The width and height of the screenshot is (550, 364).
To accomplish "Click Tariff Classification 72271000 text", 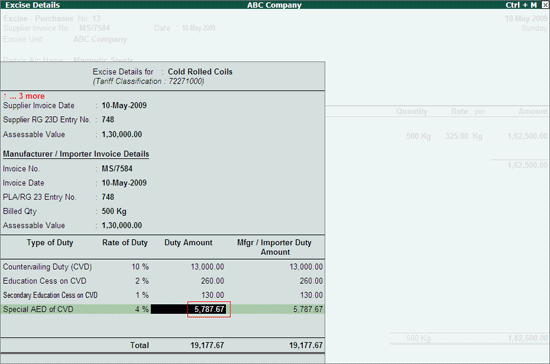I will click(x=148, y=81).
